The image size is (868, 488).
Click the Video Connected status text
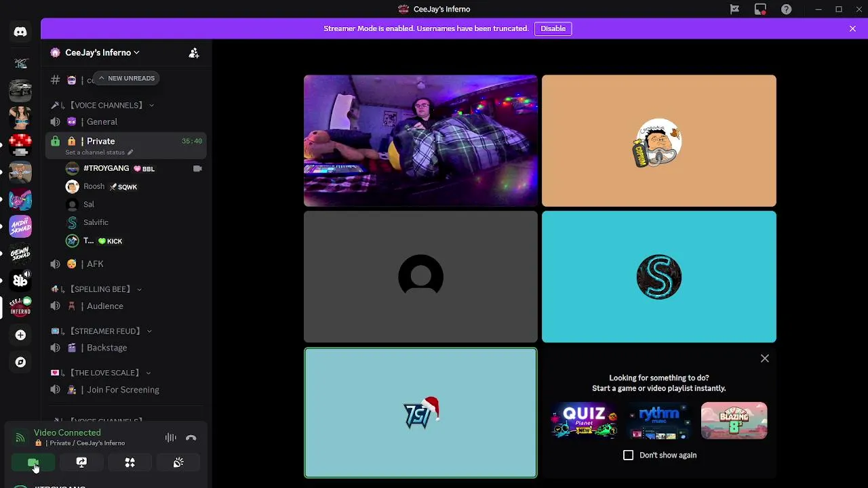tap(67, 432)
